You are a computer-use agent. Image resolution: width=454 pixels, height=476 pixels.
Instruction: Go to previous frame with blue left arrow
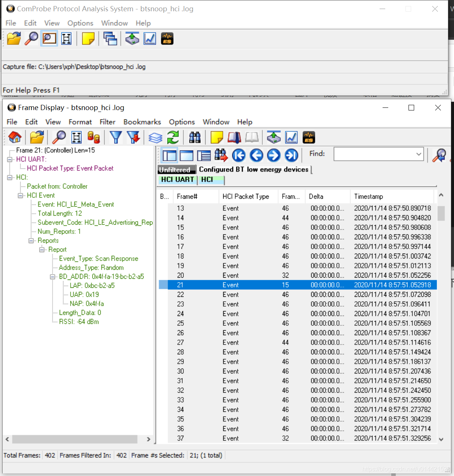(256, 155)
